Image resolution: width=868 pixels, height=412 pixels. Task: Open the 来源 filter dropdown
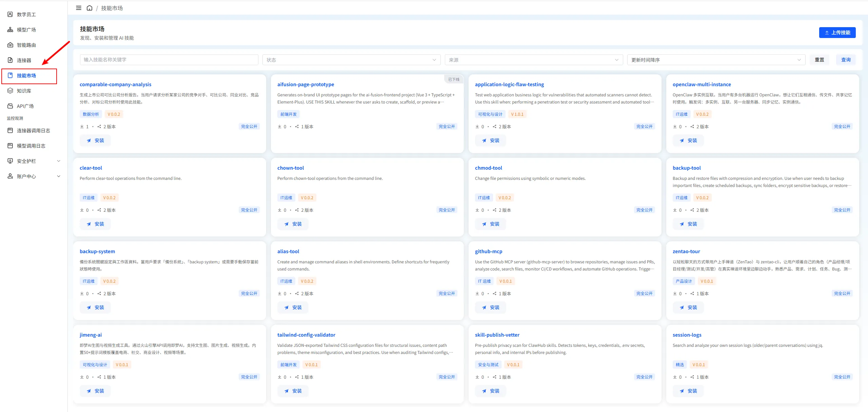[534, 60]
